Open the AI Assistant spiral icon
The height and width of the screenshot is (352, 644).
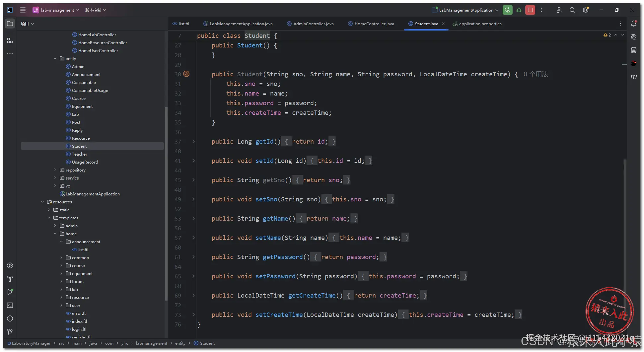tap(634, 37)
